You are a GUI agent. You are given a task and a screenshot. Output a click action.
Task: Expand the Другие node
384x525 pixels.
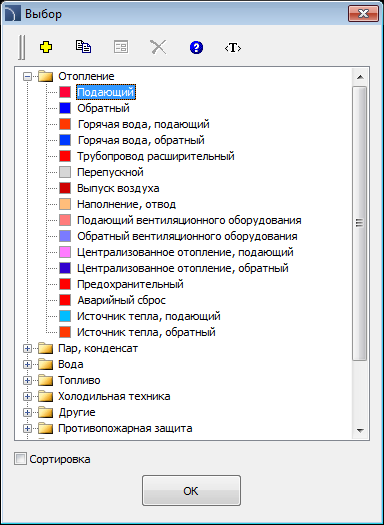pyautogui.click(x=27, y=412)
